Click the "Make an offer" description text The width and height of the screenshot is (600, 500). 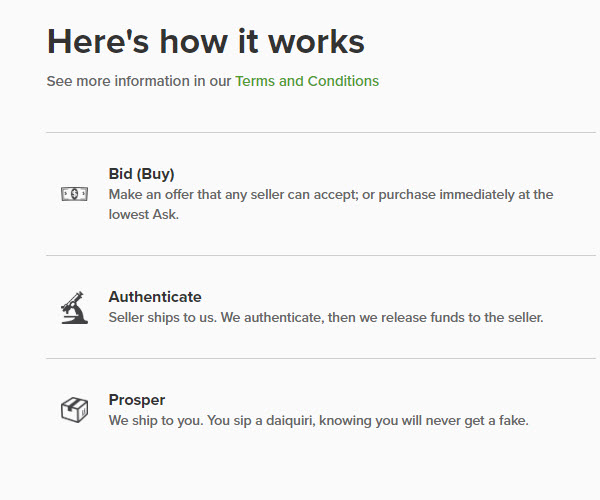click(x=331, y=204)
